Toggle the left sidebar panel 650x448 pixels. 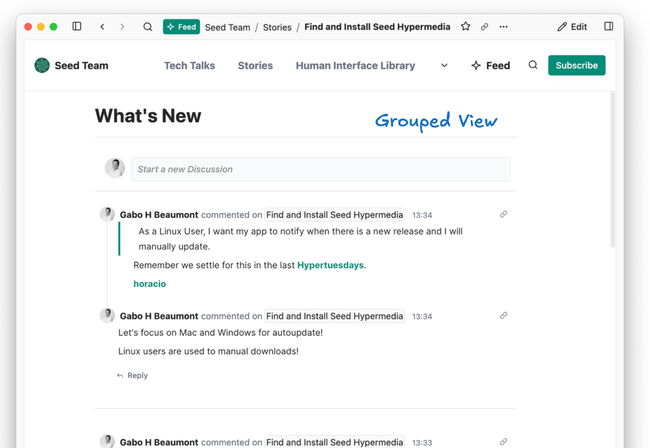[77, 27]
